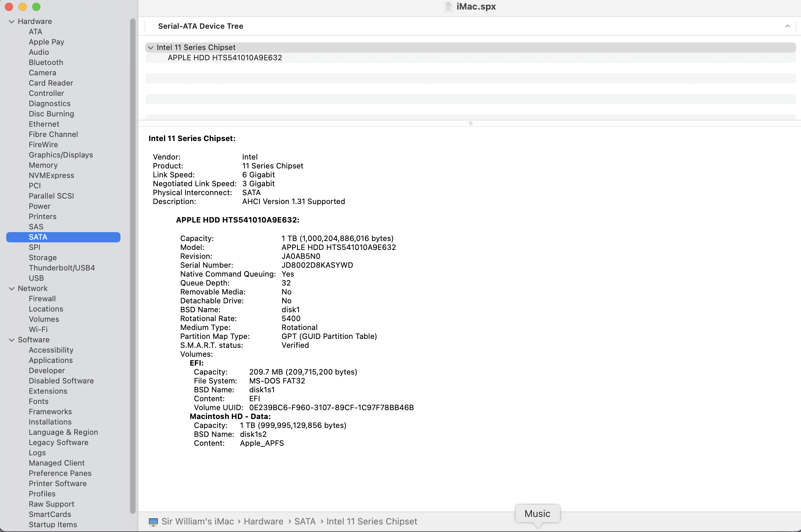Select APPLE HDD HTS541010A9E632 in device tree

click(225, 58)
